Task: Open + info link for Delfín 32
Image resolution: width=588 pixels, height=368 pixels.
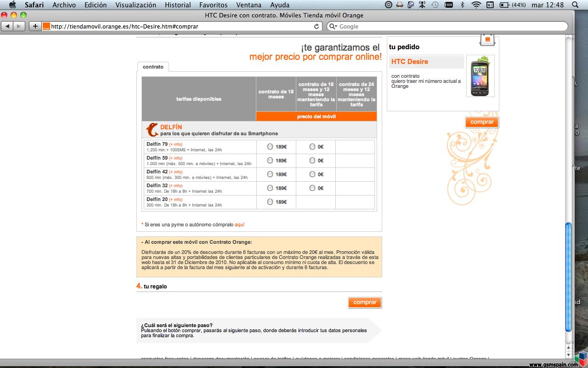Action: [x=175, y=186]
